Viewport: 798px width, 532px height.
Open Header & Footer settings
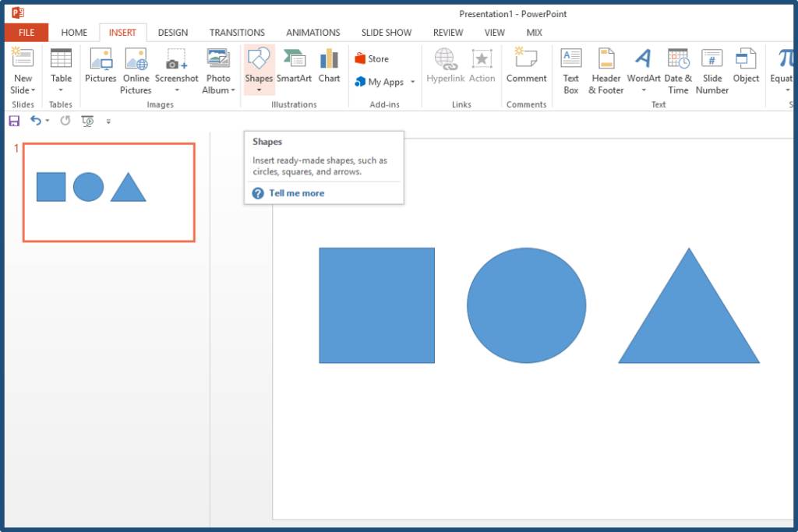coord(606,70)
